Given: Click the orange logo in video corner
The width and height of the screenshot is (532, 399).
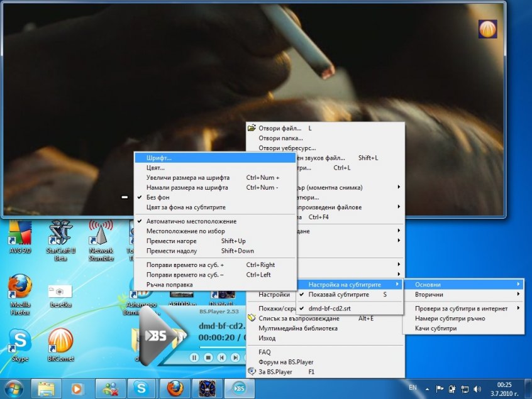Looking at the screenshot, I should point(488,29).
